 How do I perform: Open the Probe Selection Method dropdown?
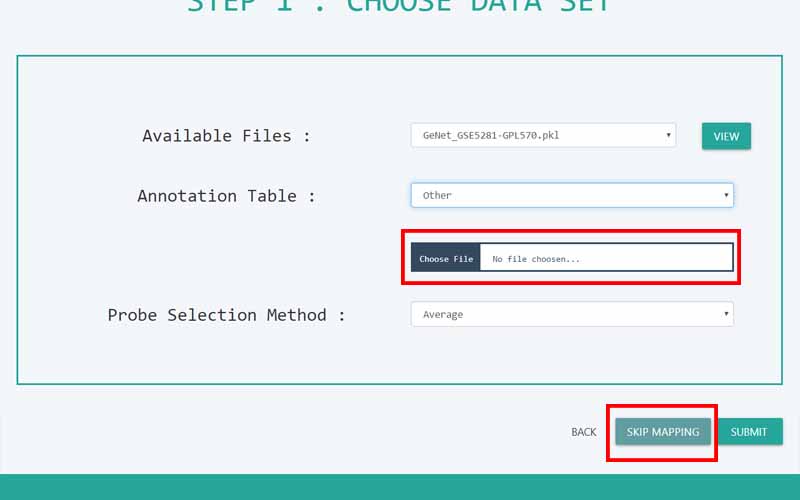pyautogui.click(x=571, y=314)
